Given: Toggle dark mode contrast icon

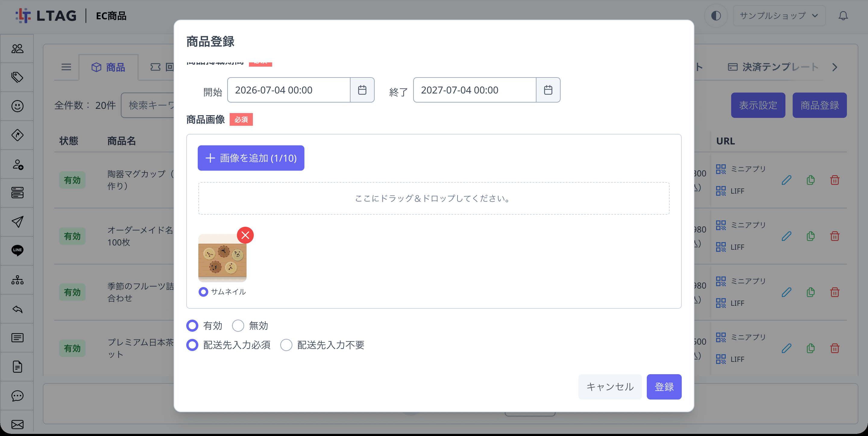Looking at the screenshot, I should (x=716, y=15).
